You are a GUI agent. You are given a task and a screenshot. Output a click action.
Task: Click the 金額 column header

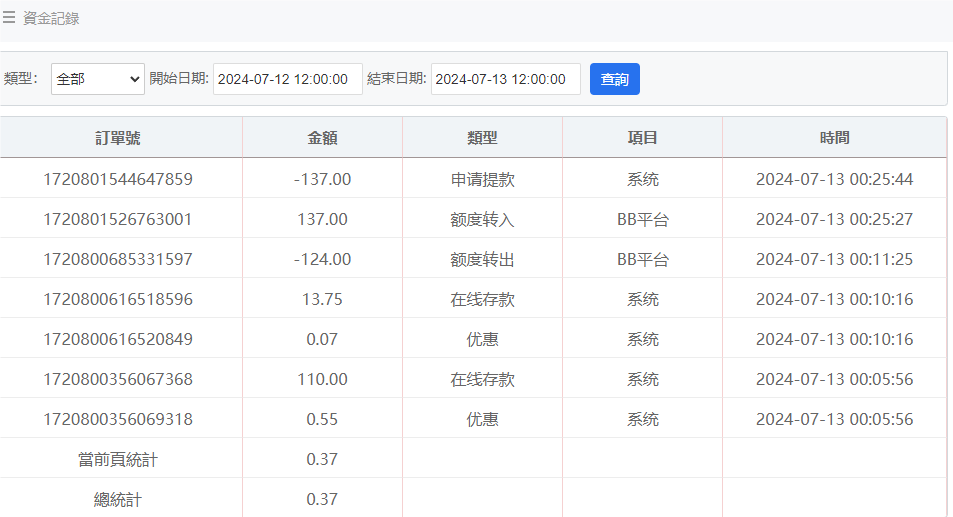pyautogui.click(x=322, y=138)
